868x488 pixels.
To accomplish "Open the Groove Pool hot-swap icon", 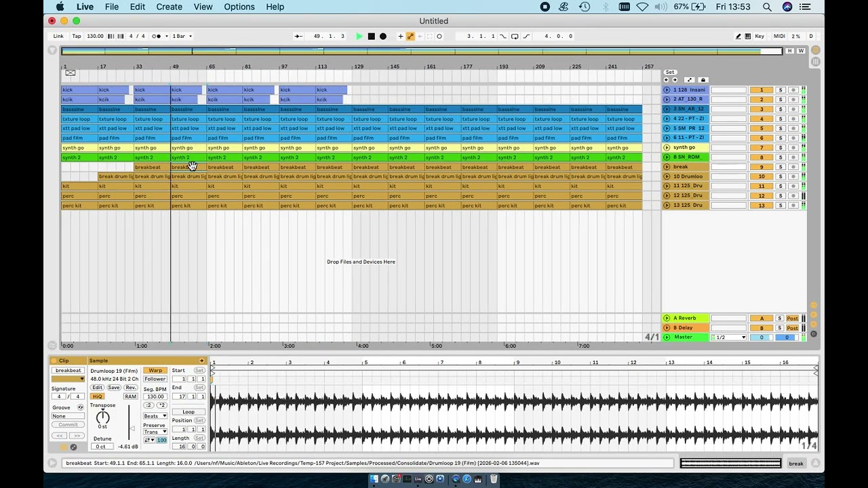I will tap(80, 407).
